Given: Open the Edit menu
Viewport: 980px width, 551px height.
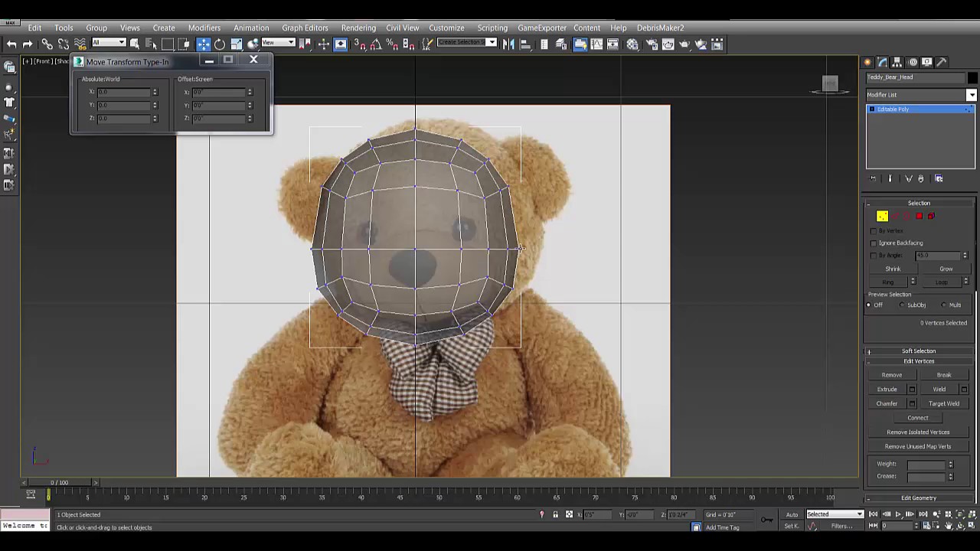Looking at the screenshot, I should pos(34,28).
